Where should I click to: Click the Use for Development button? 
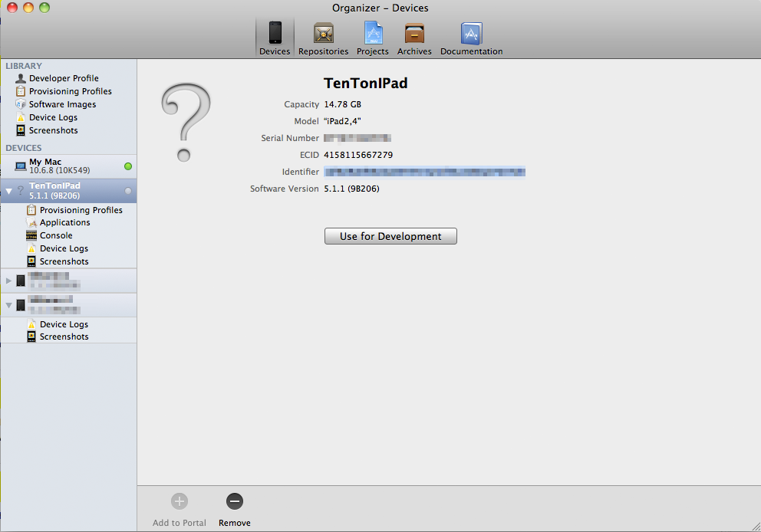click(390, 236)
